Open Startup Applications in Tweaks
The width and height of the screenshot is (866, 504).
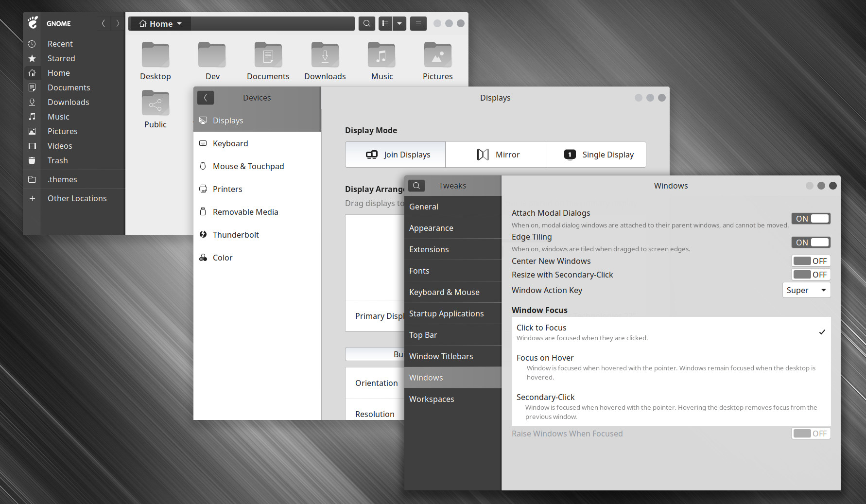452,313
